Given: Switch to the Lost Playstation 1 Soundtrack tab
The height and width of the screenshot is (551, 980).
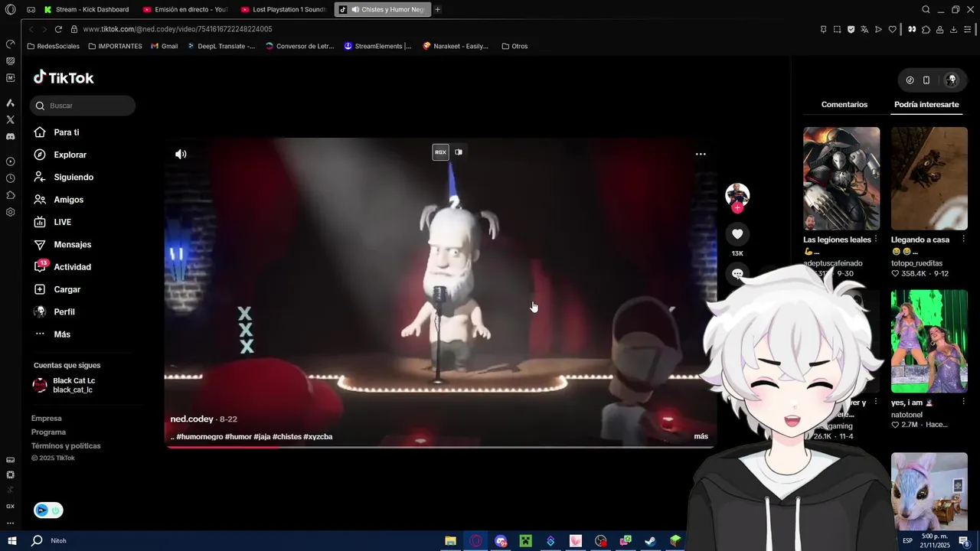Looking at the screenshot, I should pyautogui.click(x=284, y=9).
